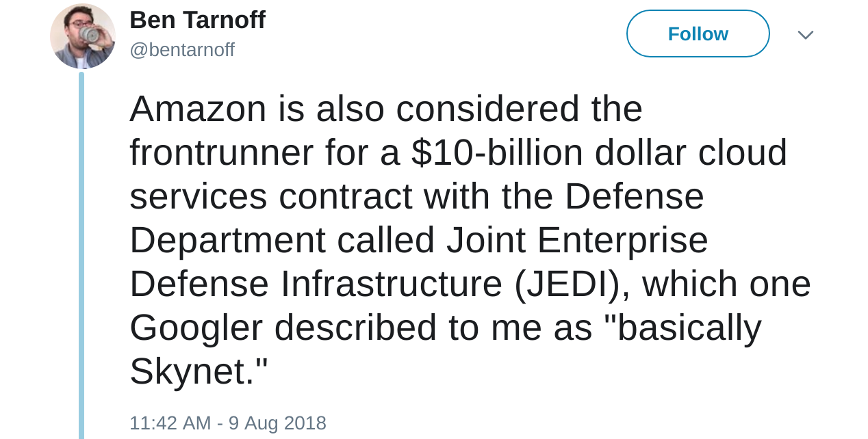The height and width of the screenshot is (439, 868).
Task: Click the word "Infrastructure" in the tweet
Action: [x=392, y=284]
